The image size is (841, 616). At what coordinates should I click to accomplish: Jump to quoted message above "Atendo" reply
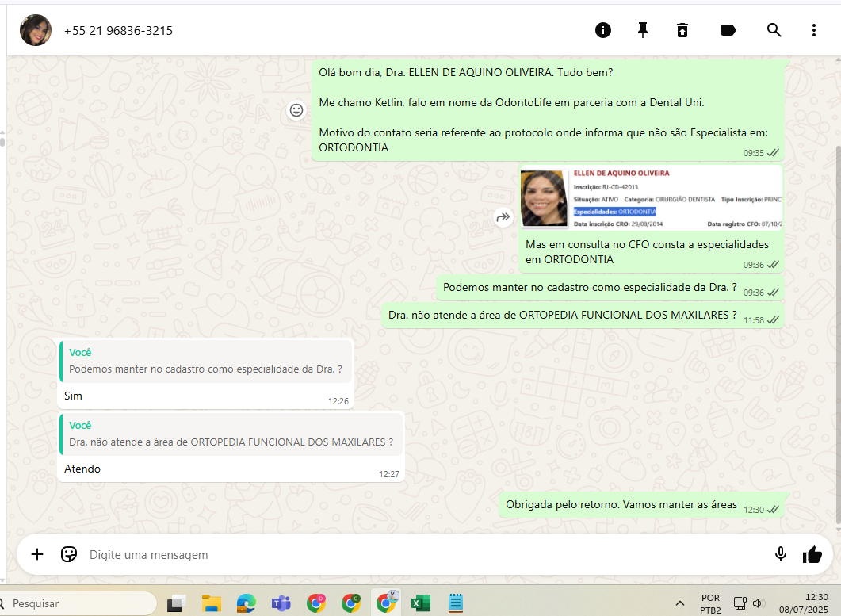click(x=231, y=434)
